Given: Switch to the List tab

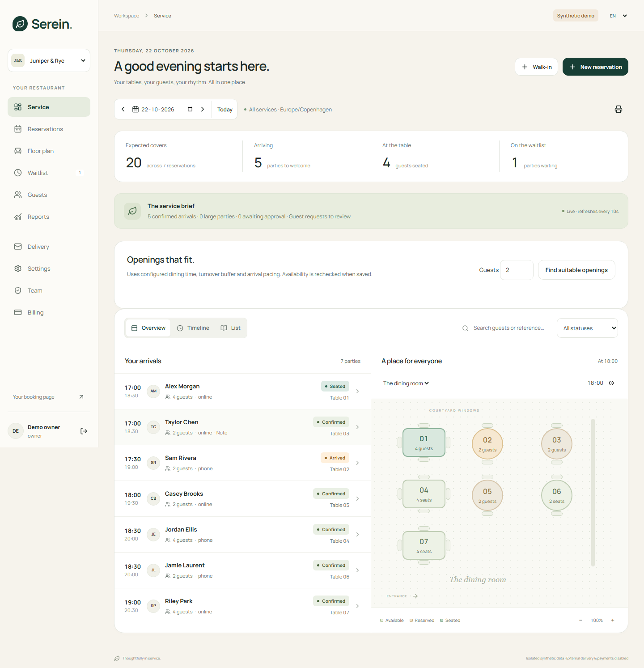Looking at the screenshot, I should (x=231, y=328).
